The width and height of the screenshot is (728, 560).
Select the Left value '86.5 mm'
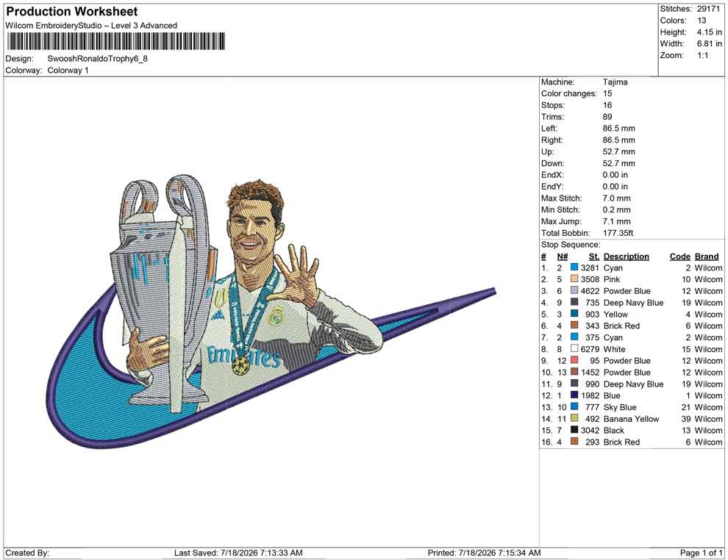point(619,129)
